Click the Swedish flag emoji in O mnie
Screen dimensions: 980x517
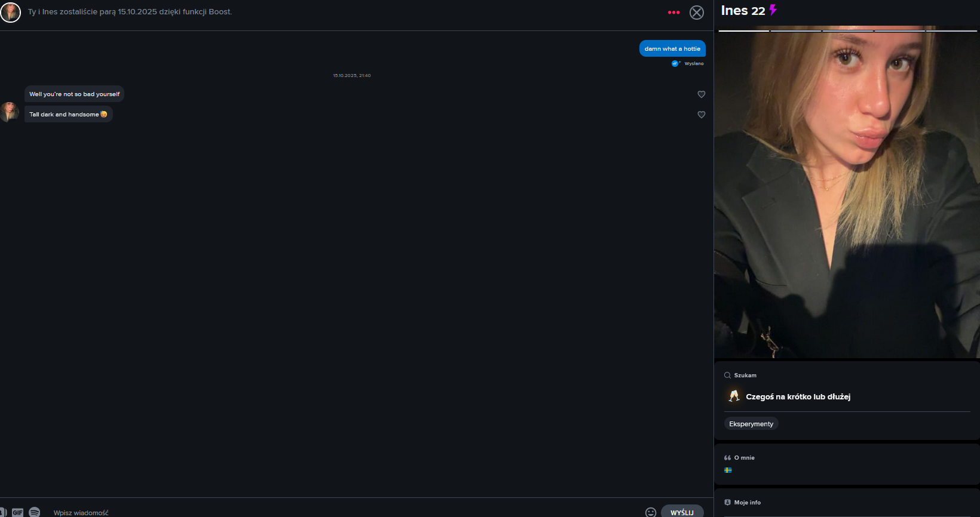point(728,470)
